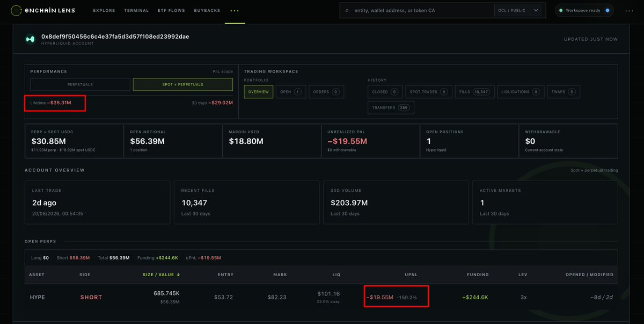
Task: Click the Perp + Spot USDC $30.85M card
Action: coord(74,141)
